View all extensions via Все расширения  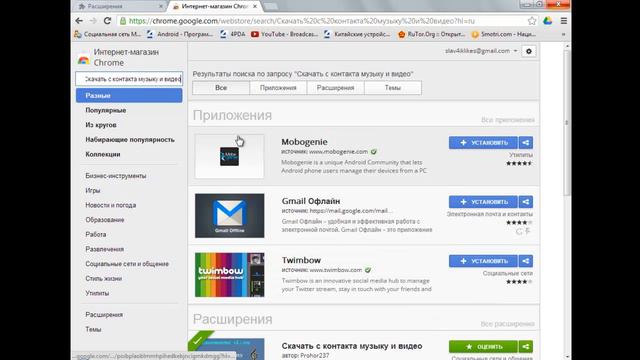(507, 324)
